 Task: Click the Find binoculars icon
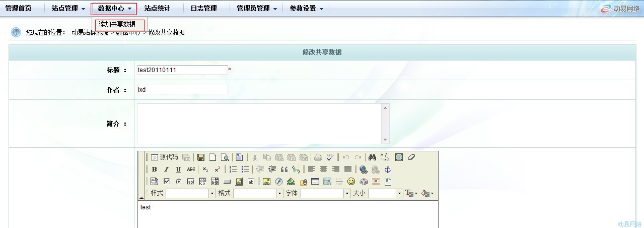(x=373, y=157)
